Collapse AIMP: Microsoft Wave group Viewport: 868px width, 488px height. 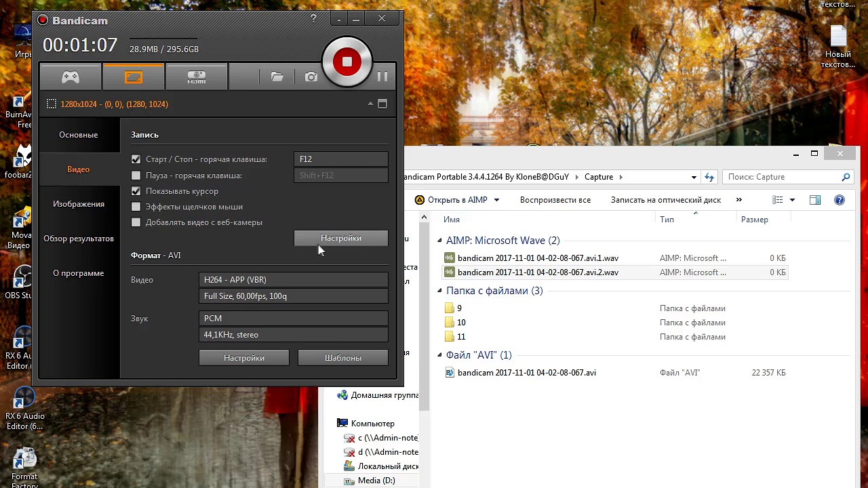pyautogui.click(x=439, y=241)
